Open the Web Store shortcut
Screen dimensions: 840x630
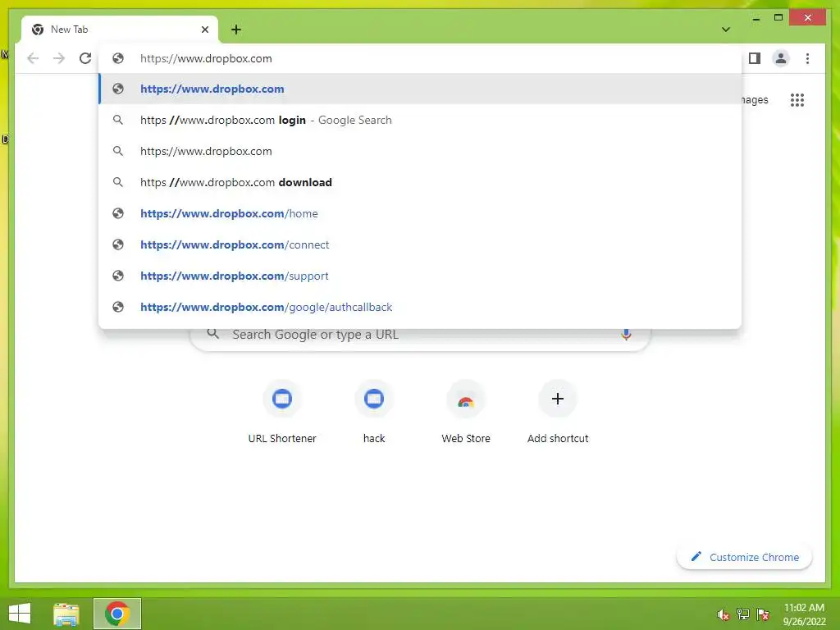[466, 413]
